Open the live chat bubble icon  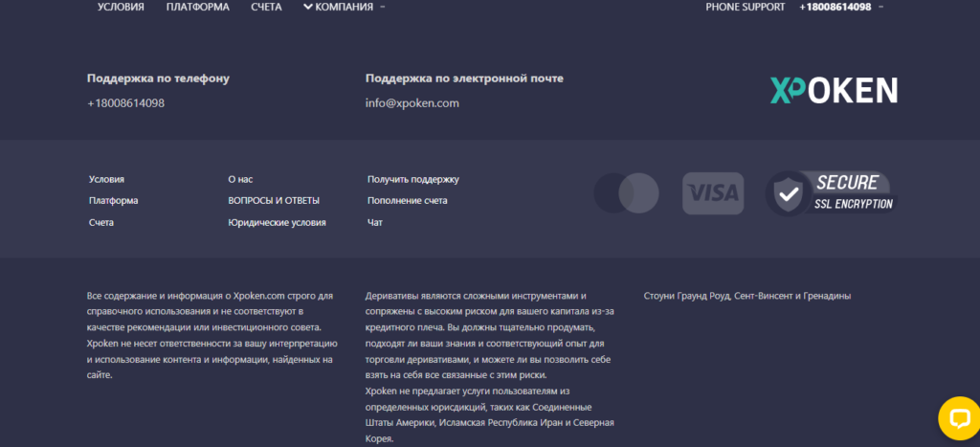(x=959, y=417)
